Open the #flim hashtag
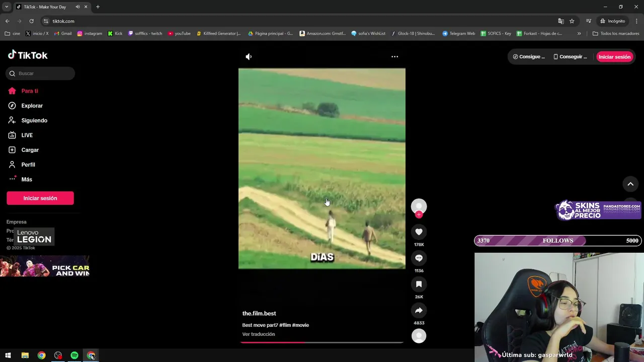This screenshot has width=644, height=362. 285,325
